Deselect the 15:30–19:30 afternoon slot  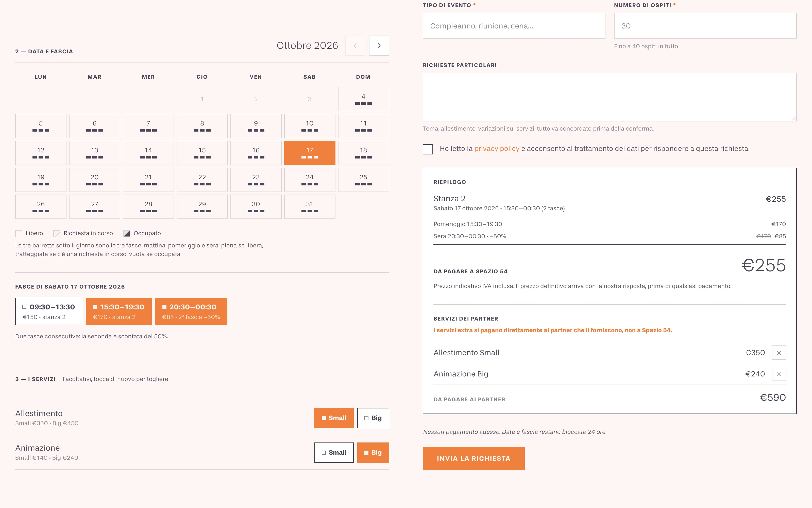(119, 311)
